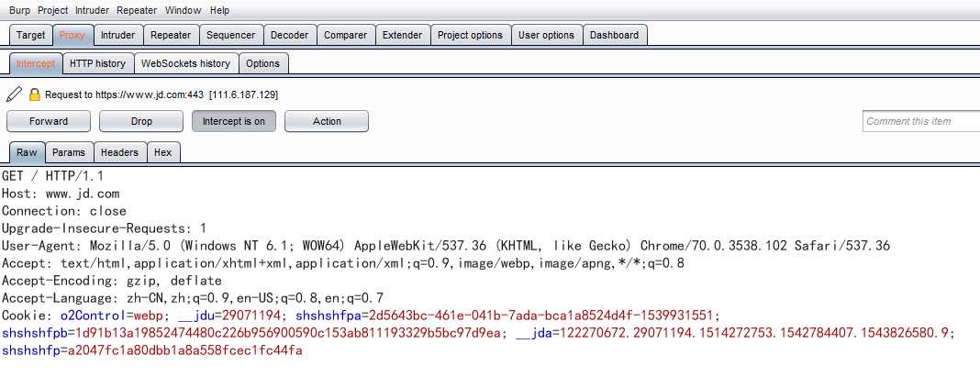Image resolution: width=980 pixels, height=388 pixels.
Task: Toggle the Intercept is on button
Action: tap(234, 121)
